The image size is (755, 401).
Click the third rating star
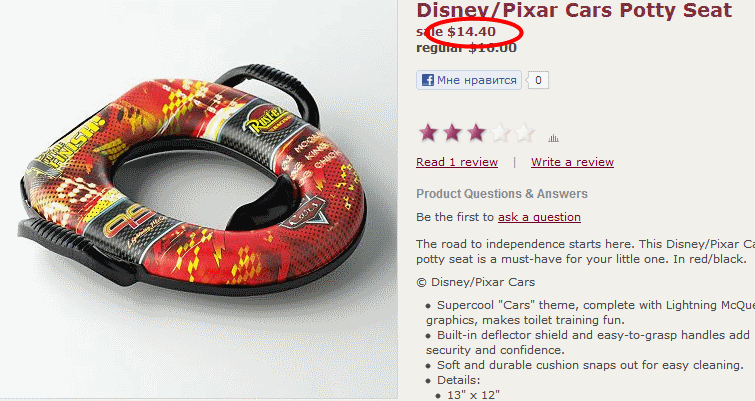(x=476, y=132)
